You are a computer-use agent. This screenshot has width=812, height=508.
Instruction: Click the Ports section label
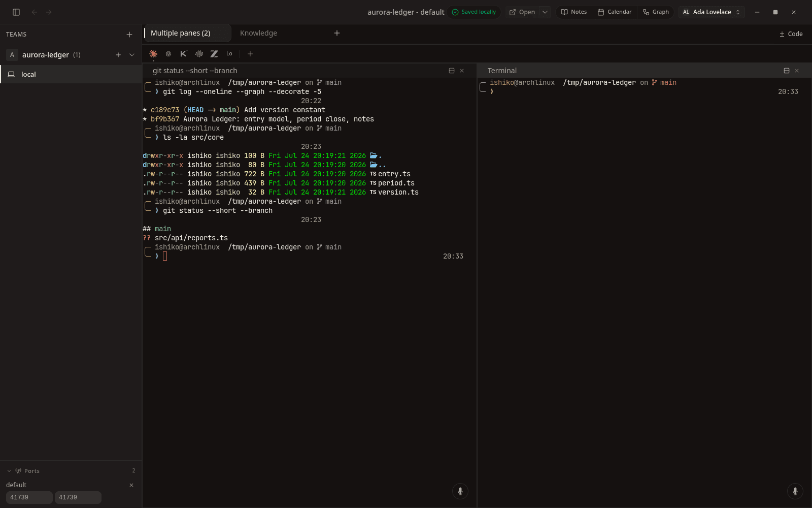(x=31, y=471)
